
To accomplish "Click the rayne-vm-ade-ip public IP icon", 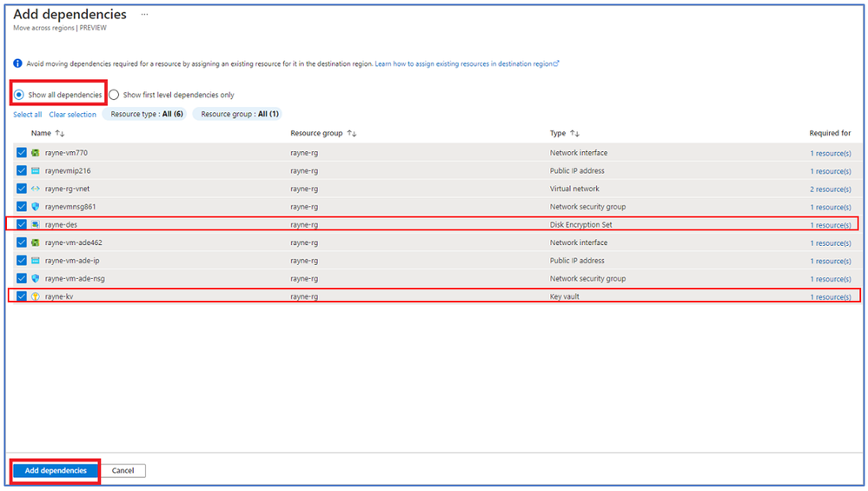I will point(36,261).
